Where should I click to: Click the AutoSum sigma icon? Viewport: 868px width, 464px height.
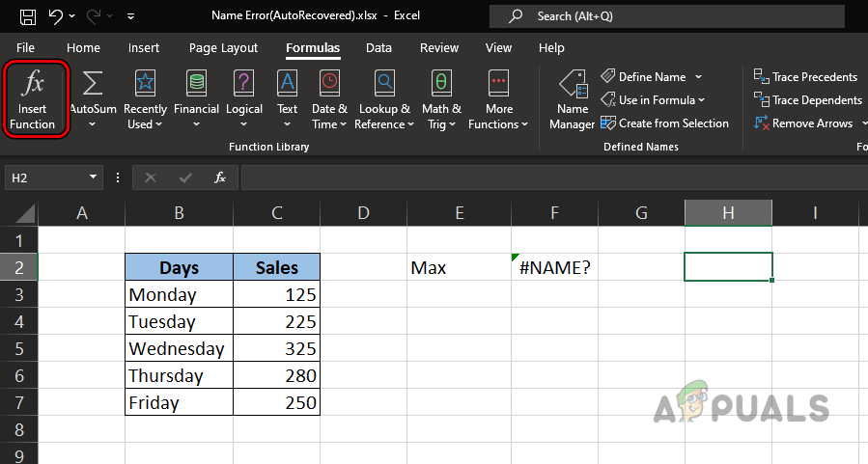point(93,84)
